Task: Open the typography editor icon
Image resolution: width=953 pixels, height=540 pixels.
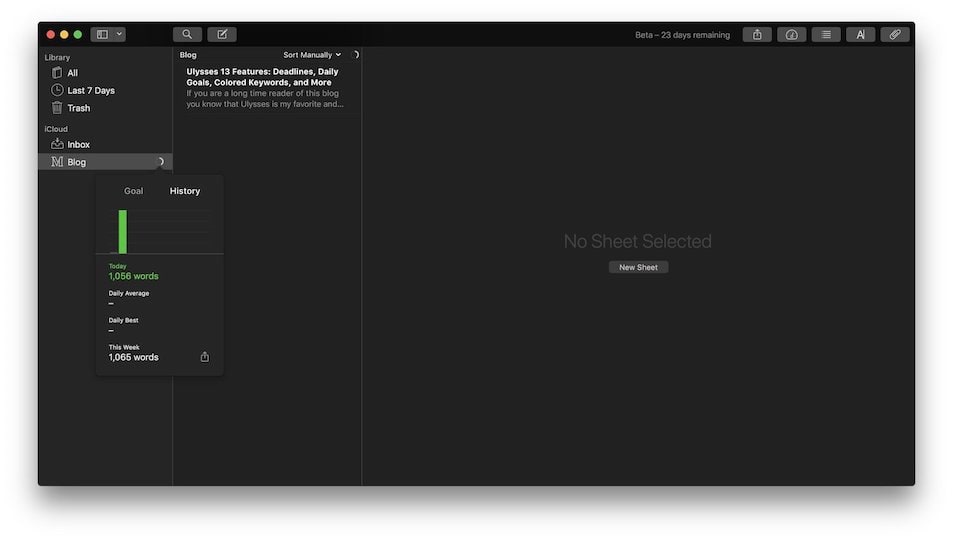Action: tap(860, 34)
